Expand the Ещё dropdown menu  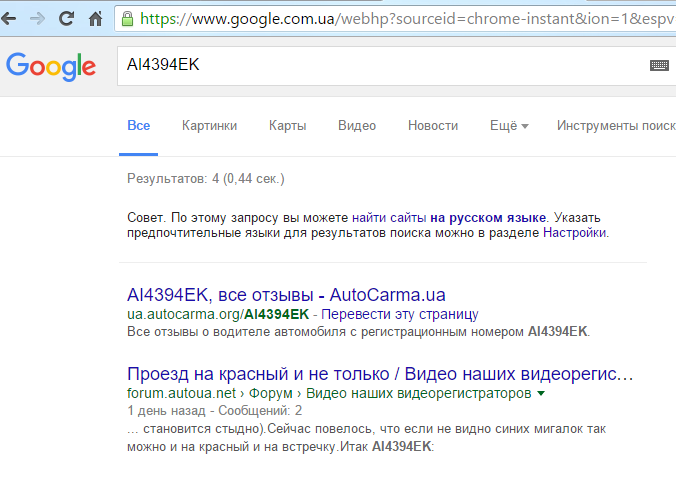click(x=508, y=126)
